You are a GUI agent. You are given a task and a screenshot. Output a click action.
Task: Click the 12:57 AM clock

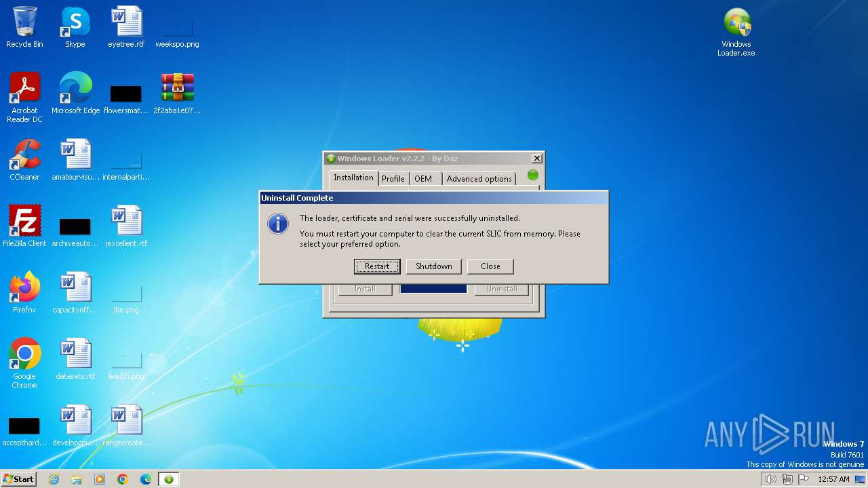(833, 479)
